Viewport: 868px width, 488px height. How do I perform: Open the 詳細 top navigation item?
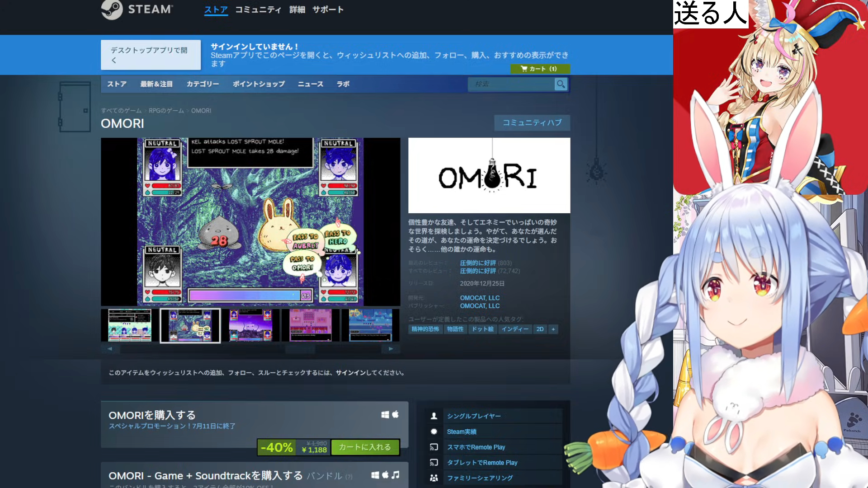point(297,9)
